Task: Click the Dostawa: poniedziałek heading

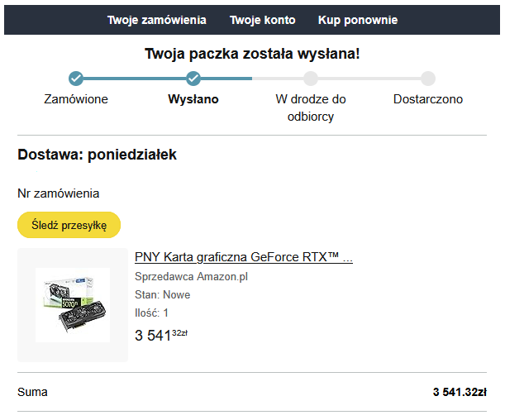Action: coord(98,155)
